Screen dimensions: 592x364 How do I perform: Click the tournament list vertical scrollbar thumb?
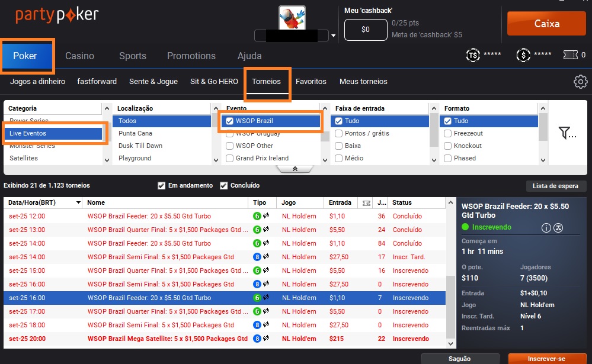(x=450, y=306)
